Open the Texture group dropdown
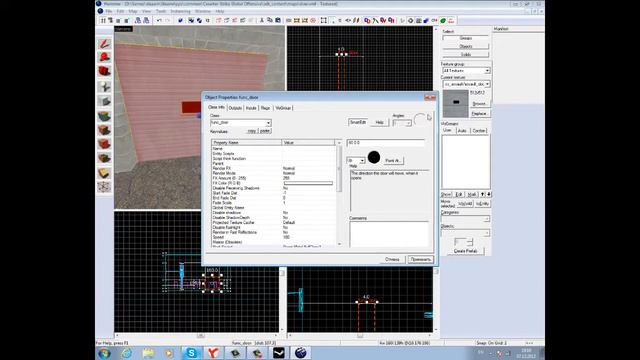This screenshot has height=360, width=640. click(x=487, y=71)
